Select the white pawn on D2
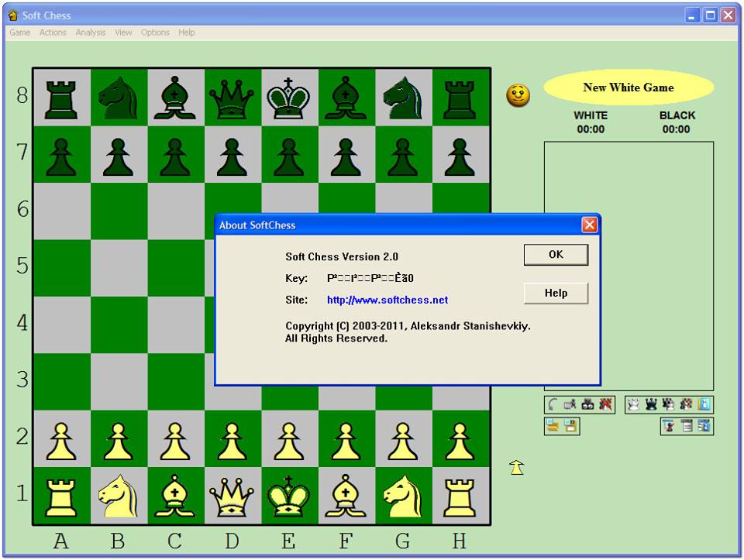The image size is (744, 560). (232, 441)
